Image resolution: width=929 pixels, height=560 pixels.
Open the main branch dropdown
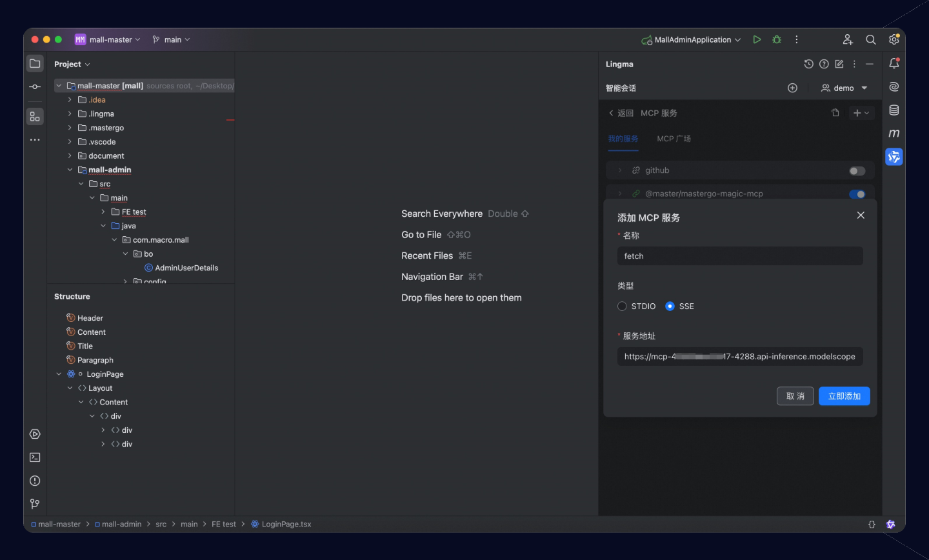click(171, 39)
